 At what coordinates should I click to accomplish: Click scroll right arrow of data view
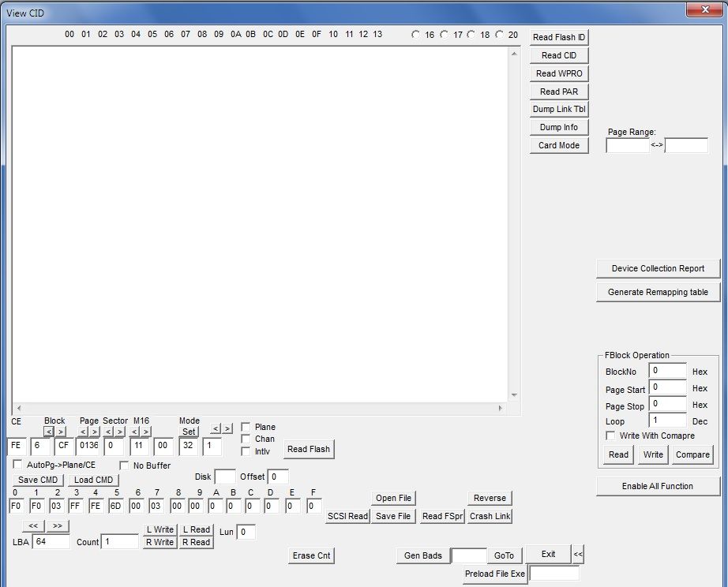(501, 409)
